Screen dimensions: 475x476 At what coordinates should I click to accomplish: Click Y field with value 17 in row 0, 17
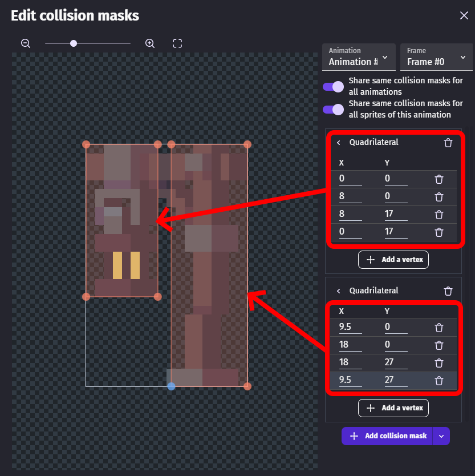pos(396,232)
